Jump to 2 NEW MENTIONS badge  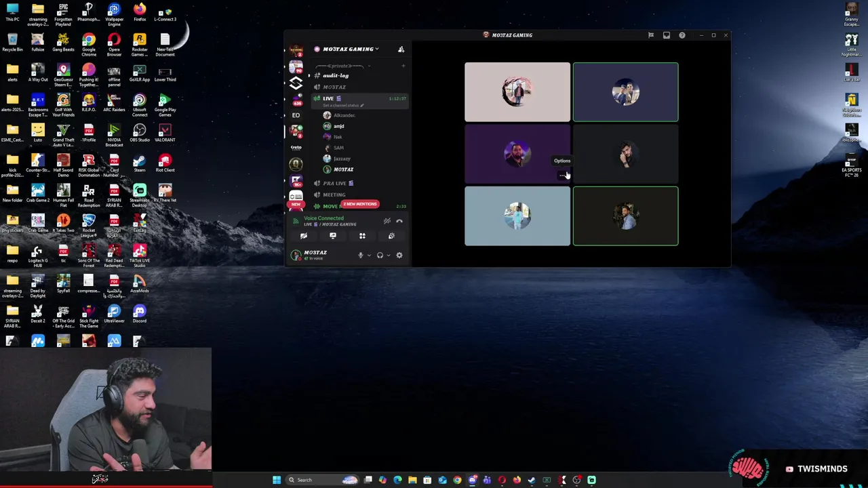point(359,204)
